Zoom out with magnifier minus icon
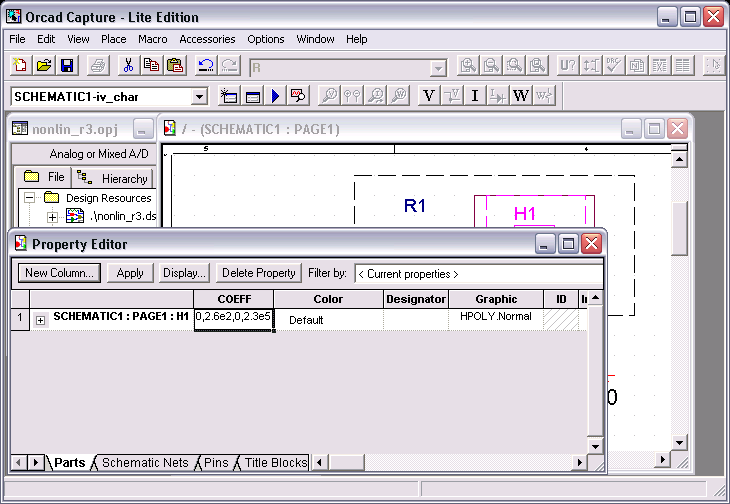Viewport: 730px width, 504px height. click(491, 66)
